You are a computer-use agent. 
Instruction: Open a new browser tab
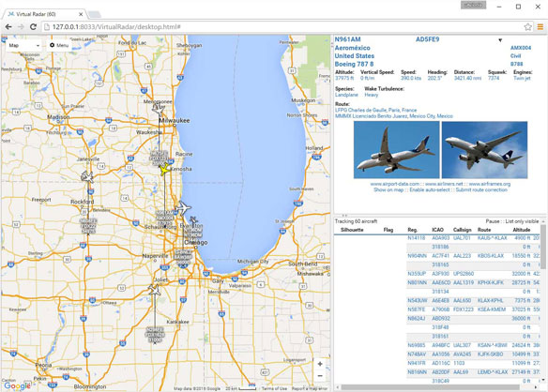95,14
